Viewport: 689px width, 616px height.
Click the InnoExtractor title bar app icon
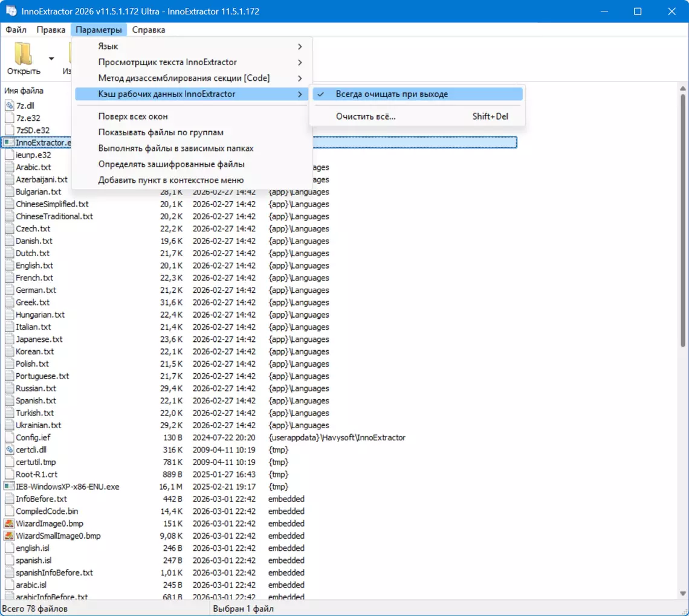[11, 11]
